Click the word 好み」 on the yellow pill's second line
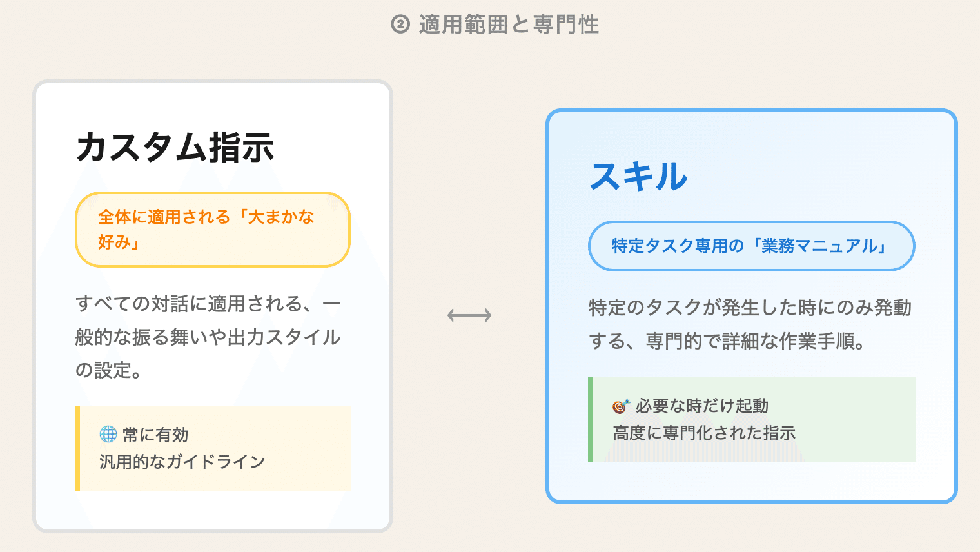The image size is (980, 552). click(119, 242)
